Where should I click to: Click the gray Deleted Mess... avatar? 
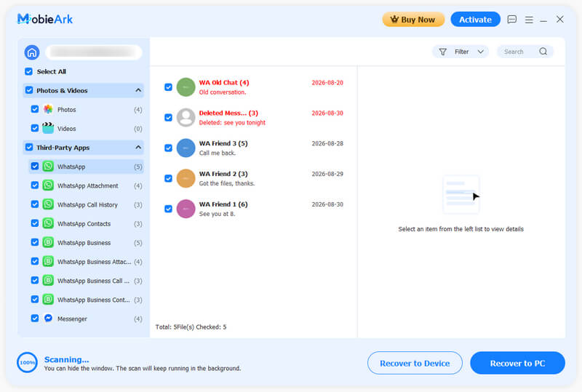click(x=186, y=118)
